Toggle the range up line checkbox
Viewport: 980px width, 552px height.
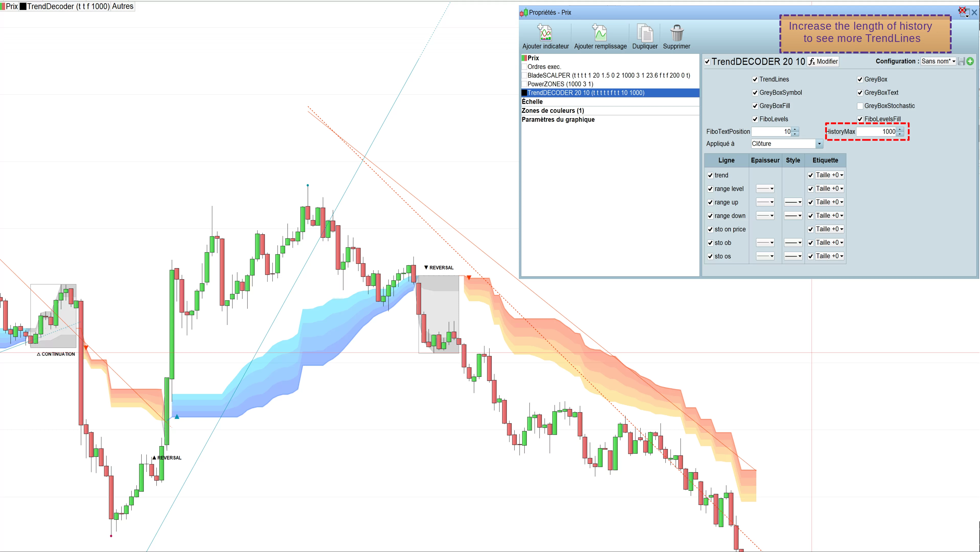pos(710,202)
